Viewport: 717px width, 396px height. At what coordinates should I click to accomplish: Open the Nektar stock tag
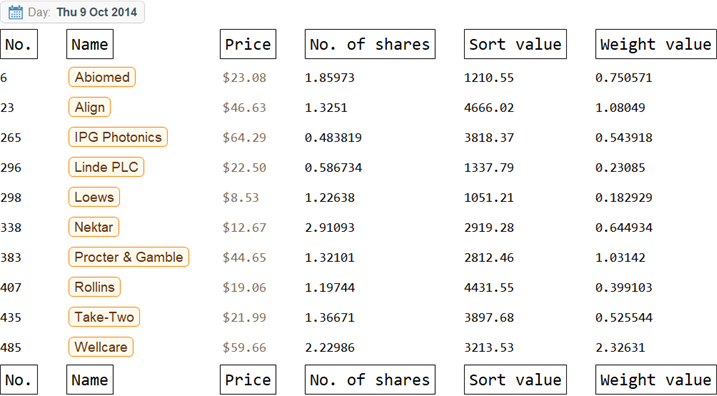coord(94,227)
